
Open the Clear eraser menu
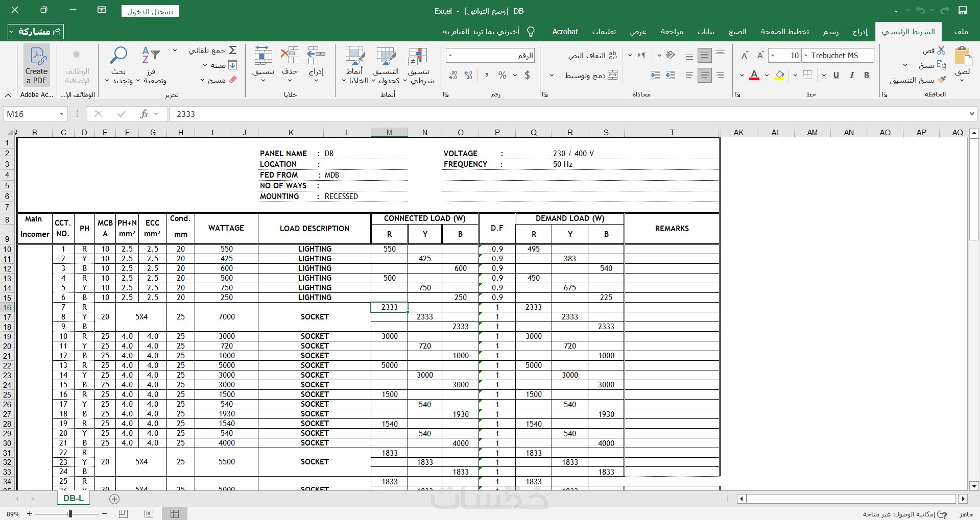[x=219, y=80]
